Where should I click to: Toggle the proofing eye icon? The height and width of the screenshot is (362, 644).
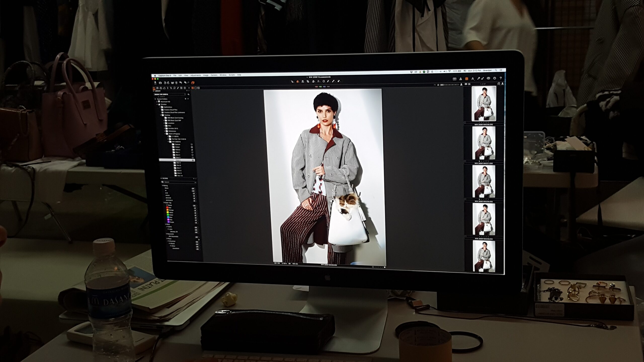tap(466, 84)
